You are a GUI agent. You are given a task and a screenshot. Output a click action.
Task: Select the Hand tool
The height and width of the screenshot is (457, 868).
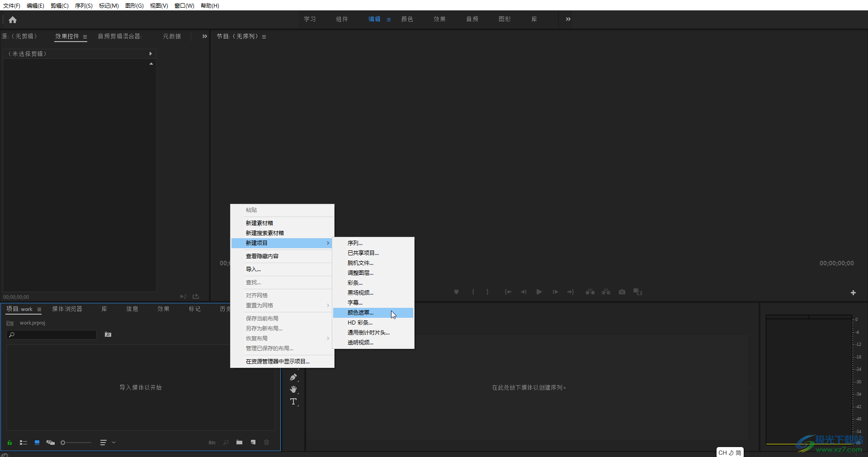click(x=293, y=389)
